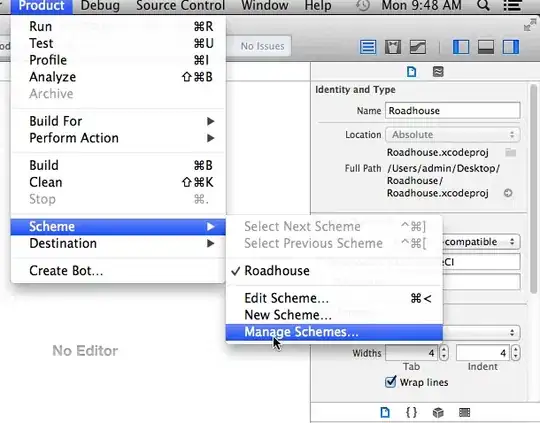Click the Name field containing Roadhouse
This screenshot has width=540, height=423.
click(x=453, y=111)
